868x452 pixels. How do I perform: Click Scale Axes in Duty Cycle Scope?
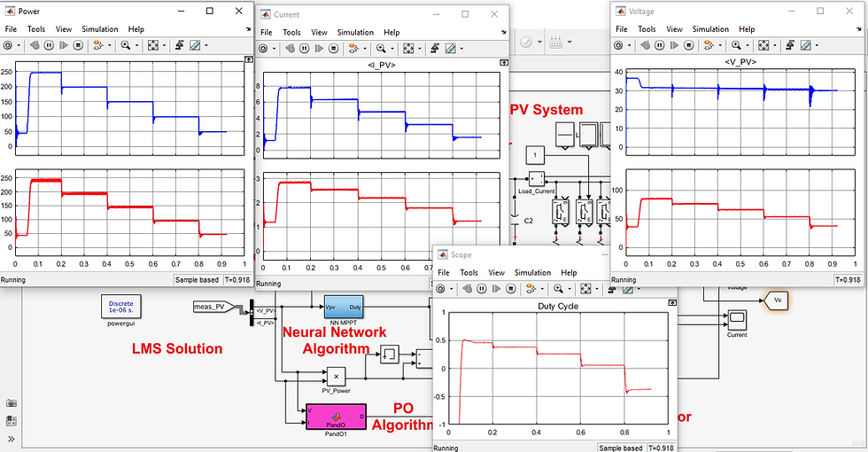(586, 289)
